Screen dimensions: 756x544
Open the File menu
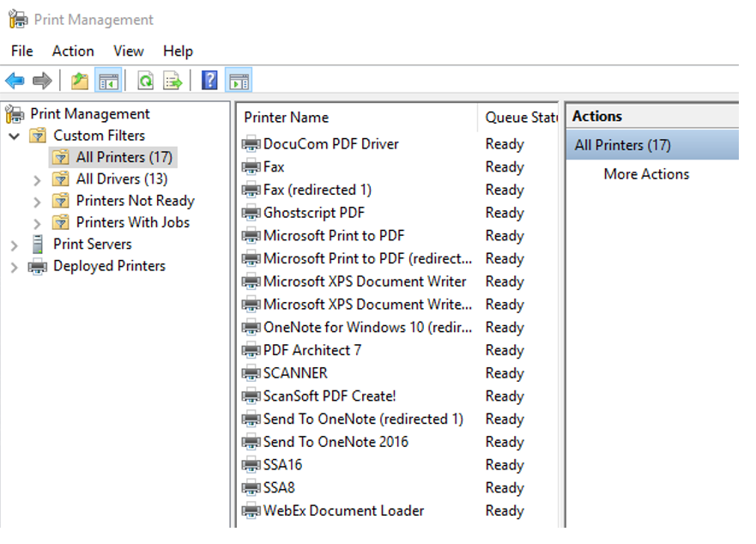pyautogui.click(x=22, y=51)
